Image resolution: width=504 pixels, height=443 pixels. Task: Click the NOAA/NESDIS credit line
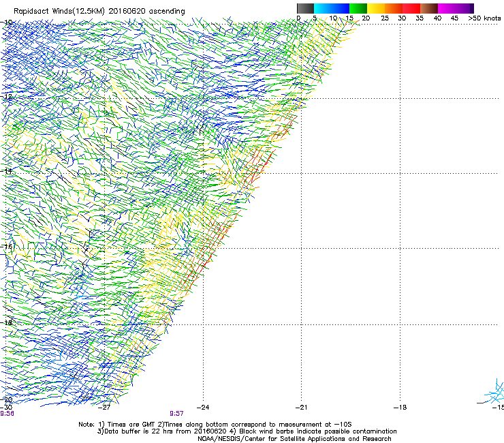tap(294, 439)
